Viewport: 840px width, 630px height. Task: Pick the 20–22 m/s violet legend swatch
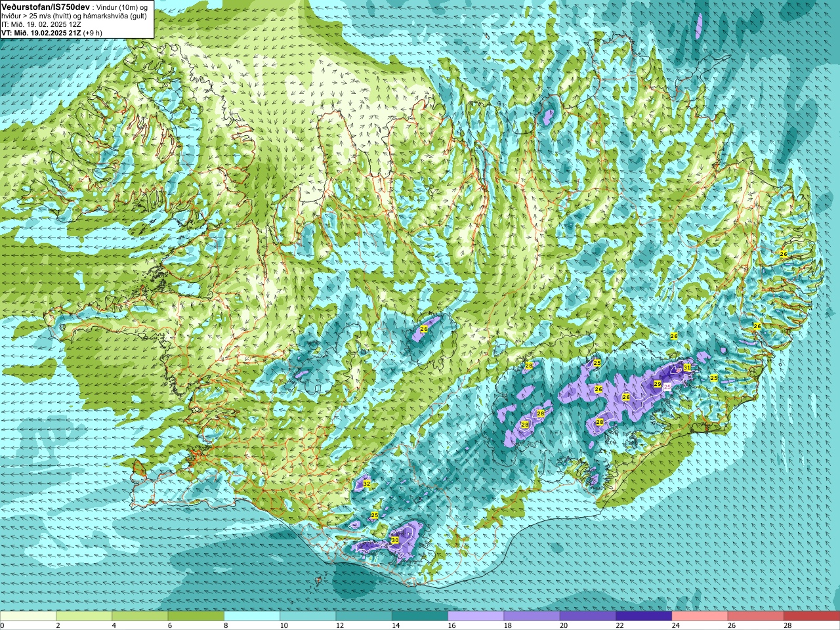[587, 616]
